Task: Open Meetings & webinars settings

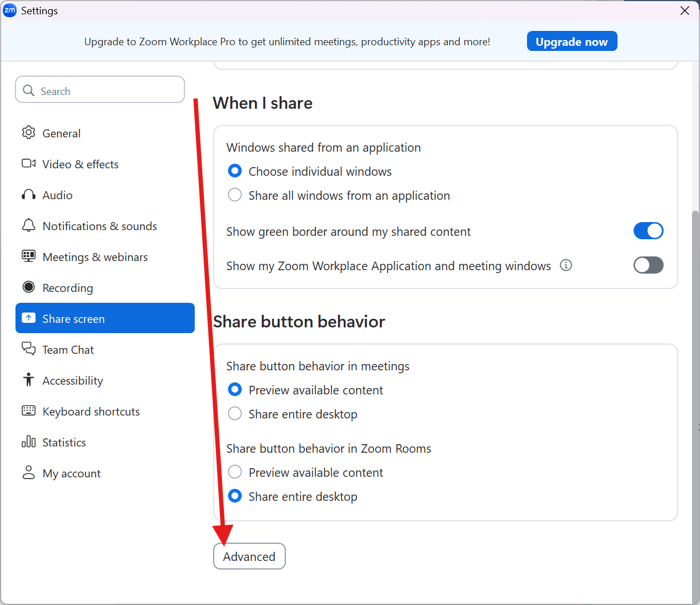Action: 95,257
